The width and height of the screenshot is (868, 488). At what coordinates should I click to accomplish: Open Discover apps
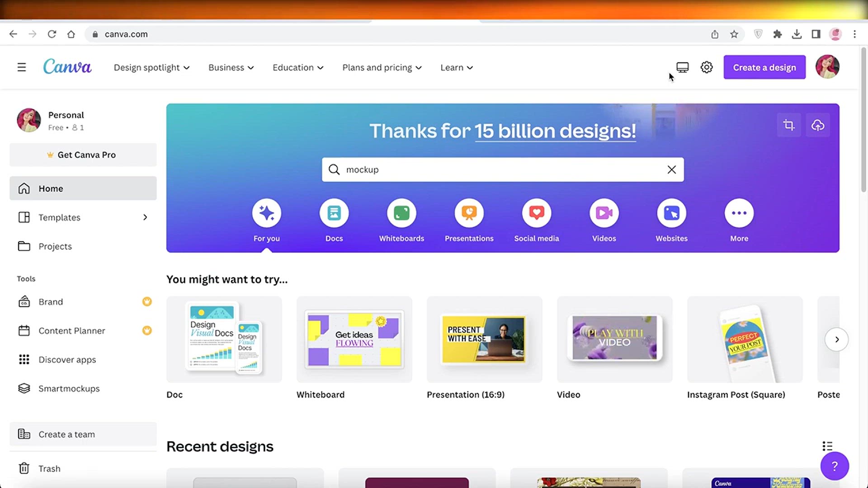[83, 360]
